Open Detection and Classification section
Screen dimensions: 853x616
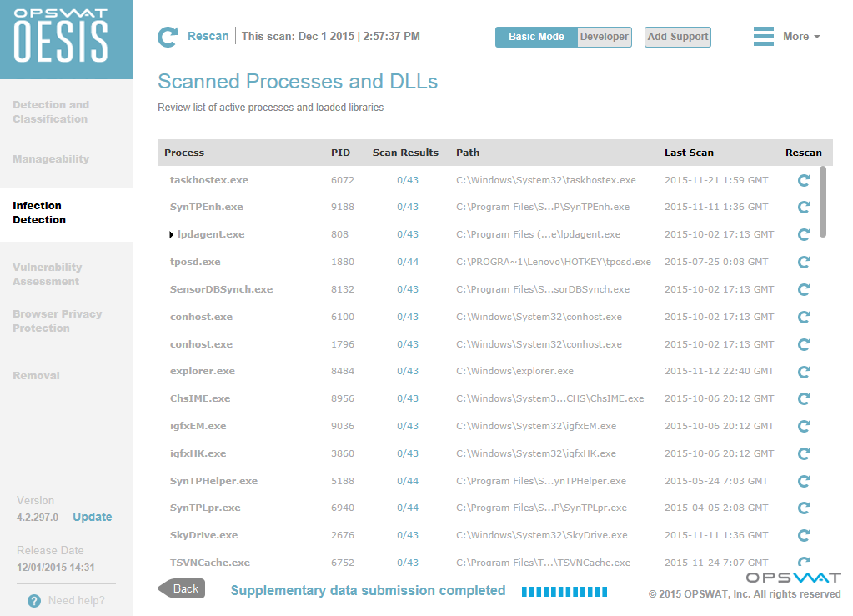51,112
